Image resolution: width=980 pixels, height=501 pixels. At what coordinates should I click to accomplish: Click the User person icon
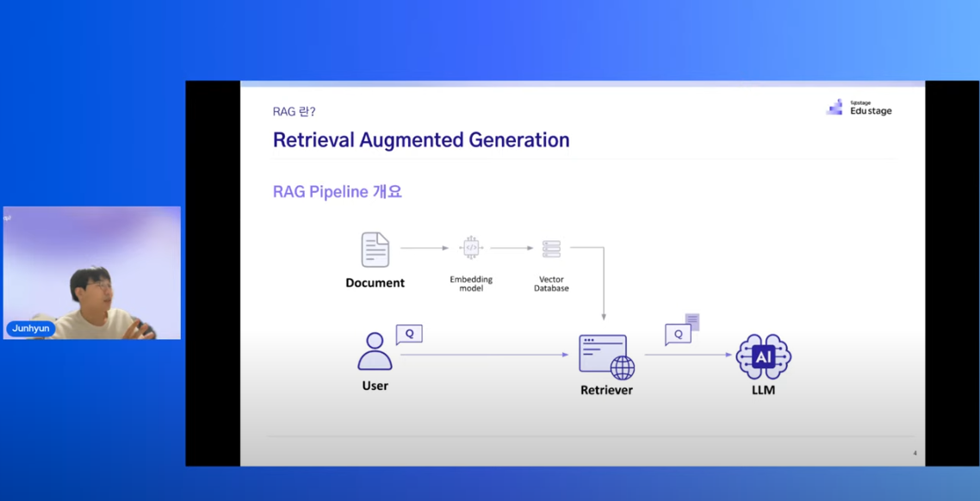[375, 351]
